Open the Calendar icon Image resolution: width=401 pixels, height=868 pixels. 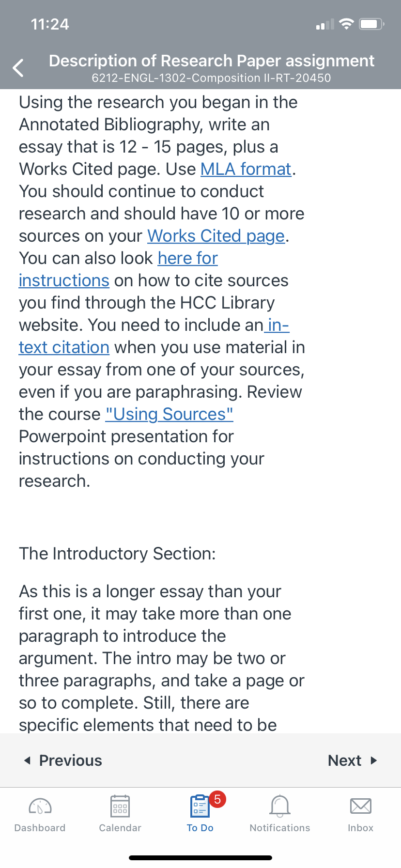click(120, 806)
